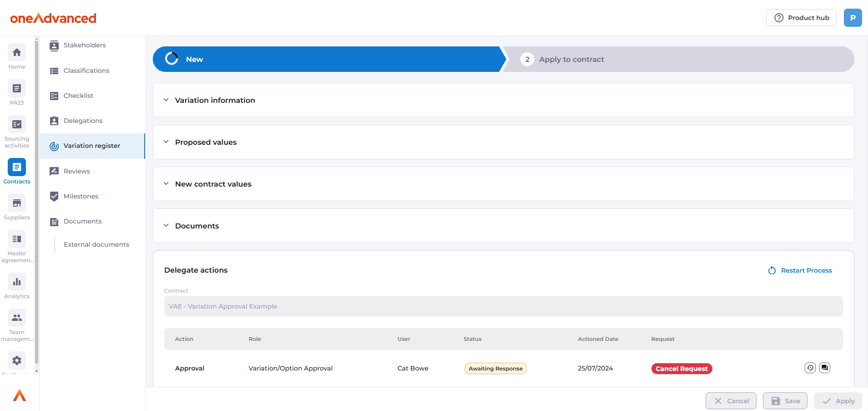Open the Analytics bar chart icon
868x411 pixels.
coord(17,282)
